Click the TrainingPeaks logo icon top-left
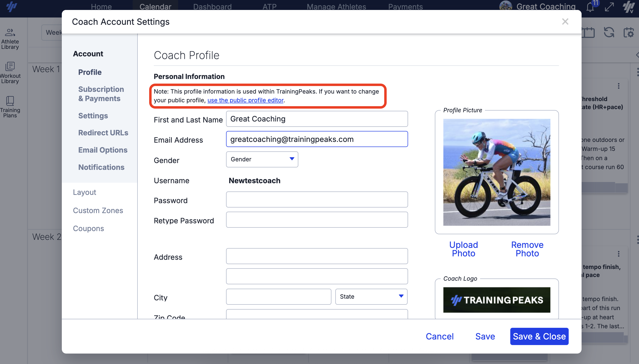 pyautogui.click(x=11, y=7)
